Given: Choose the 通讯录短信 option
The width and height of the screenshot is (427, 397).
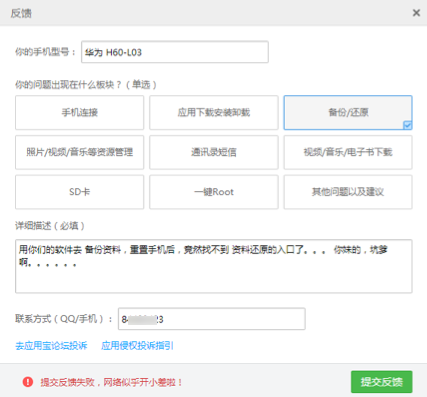Looking at the screenshot, I should (214, 152).
